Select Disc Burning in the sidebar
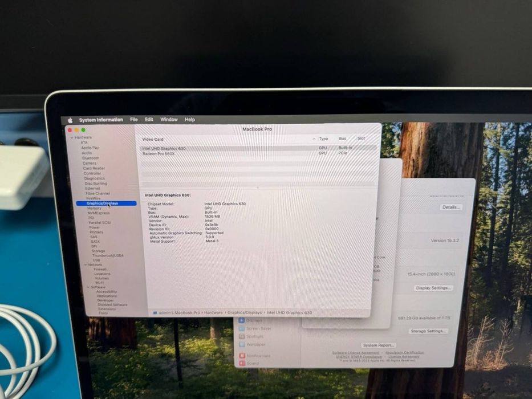The height and width of the screenshot is (399, 532). click(96, 183)
